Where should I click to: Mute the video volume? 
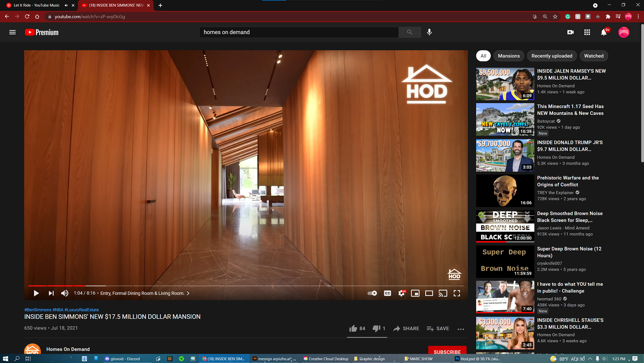tap(65, 293)
